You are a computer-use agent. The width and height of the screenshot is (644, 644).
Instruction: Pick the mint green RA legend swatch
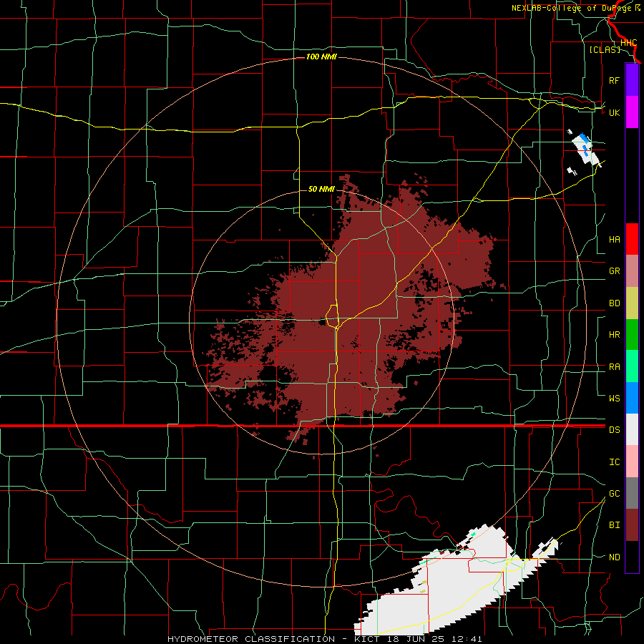coord(632,366)
